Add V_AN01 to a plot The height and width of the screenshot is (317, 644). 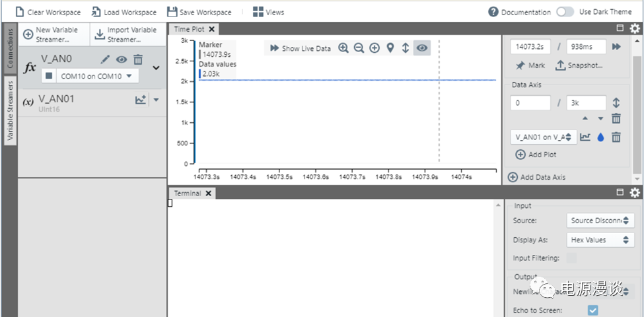140,100
